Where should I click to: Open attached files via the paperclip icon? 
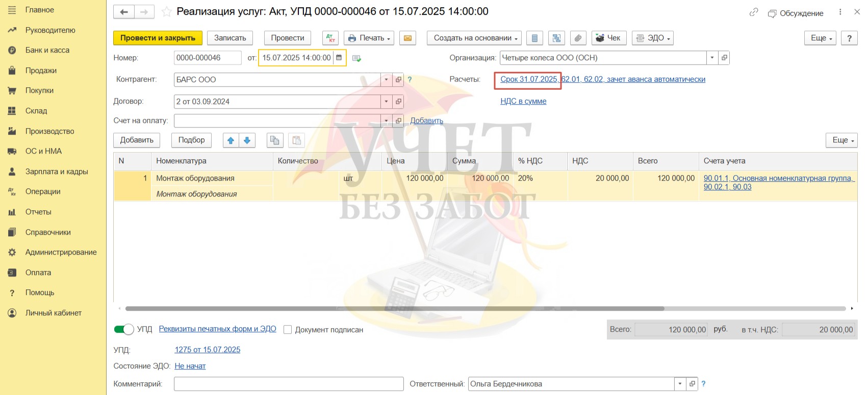pos(577,38)
